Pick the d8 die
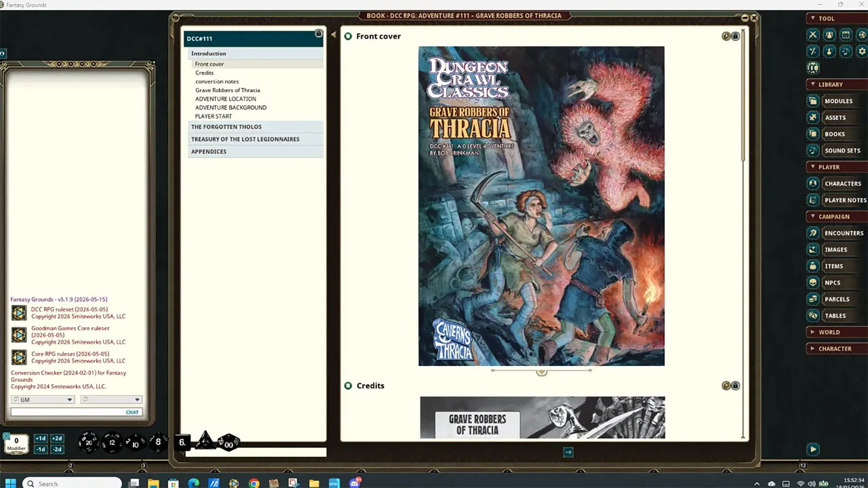 [x=158, y=442]
